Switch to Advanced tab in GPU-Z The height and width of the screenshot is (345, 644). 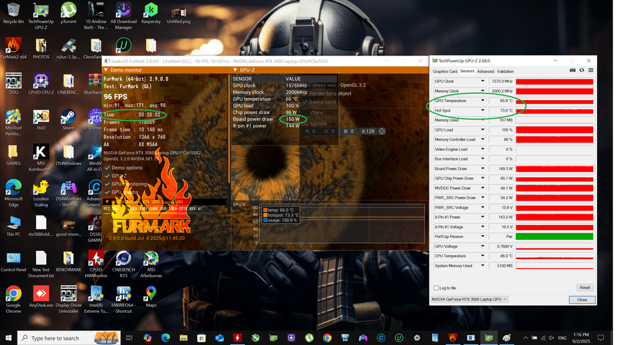pyautogui.click(x=486, y=71)
